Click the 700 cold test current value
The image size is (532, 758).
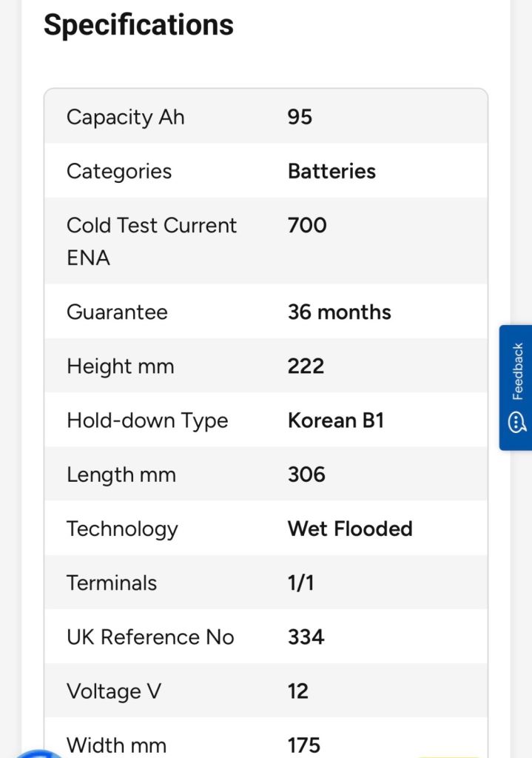[307, 225]
